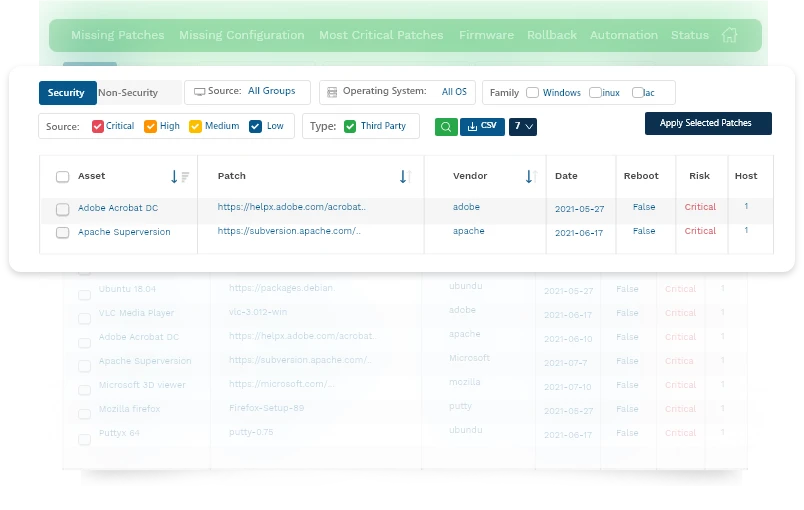804x510 pixels.
Task: Open the Rollback menu item
Action: pos(552,35)
